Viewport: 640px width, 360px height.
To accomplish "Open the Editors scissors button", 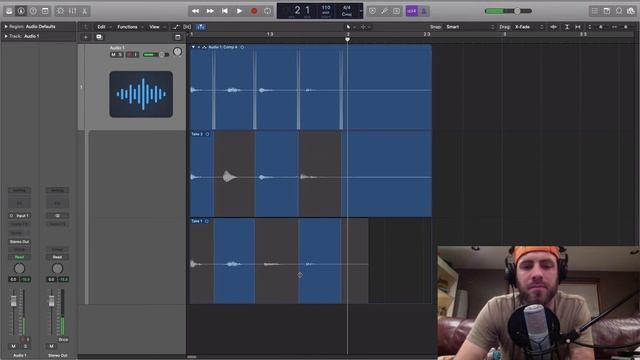I will click(84, 11).
